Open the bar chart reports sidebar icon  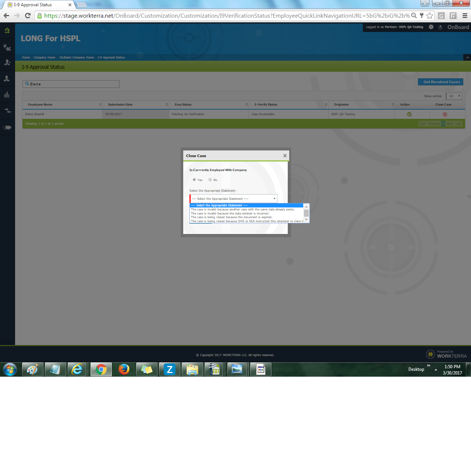[7, 95]
